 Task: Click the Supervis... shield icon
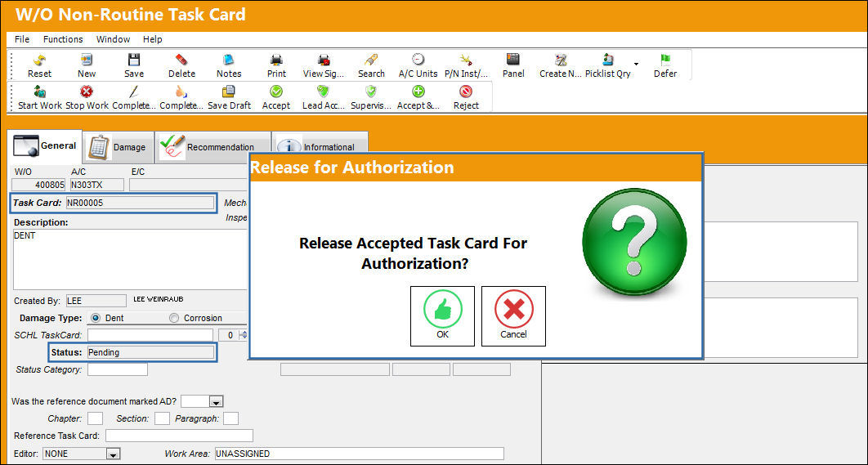371,92
